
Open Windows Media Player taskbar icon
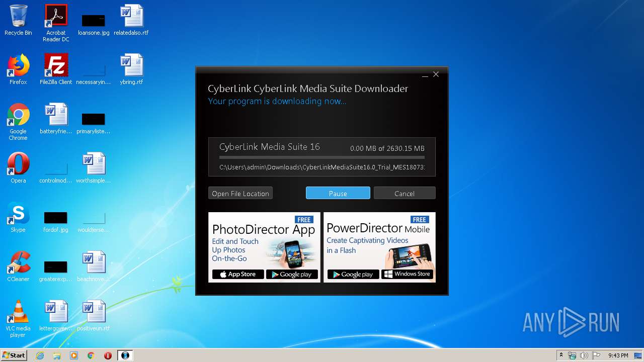(74, 355)
